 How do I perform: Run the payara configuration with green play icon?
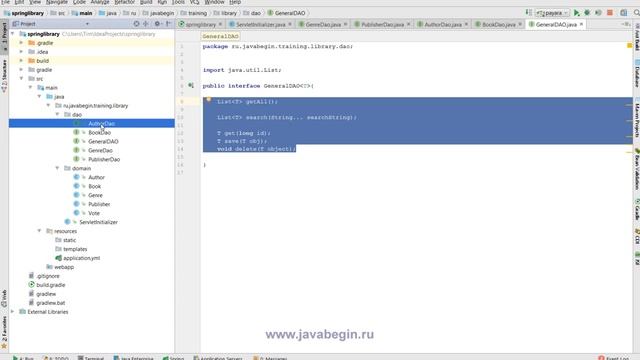[x=576, y=13]
